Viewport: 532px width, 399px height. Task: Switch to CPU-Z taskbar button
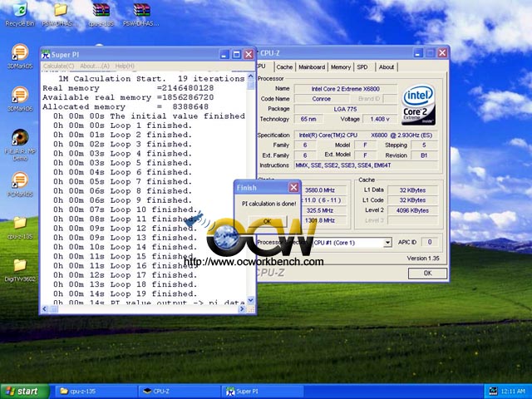pos(180,392)
